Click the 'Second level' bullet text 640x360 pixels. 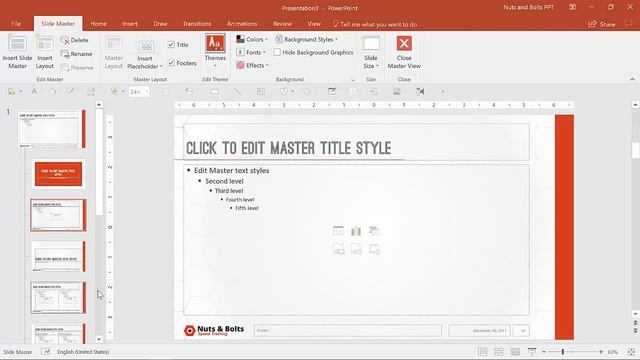[x=224, y=181]
